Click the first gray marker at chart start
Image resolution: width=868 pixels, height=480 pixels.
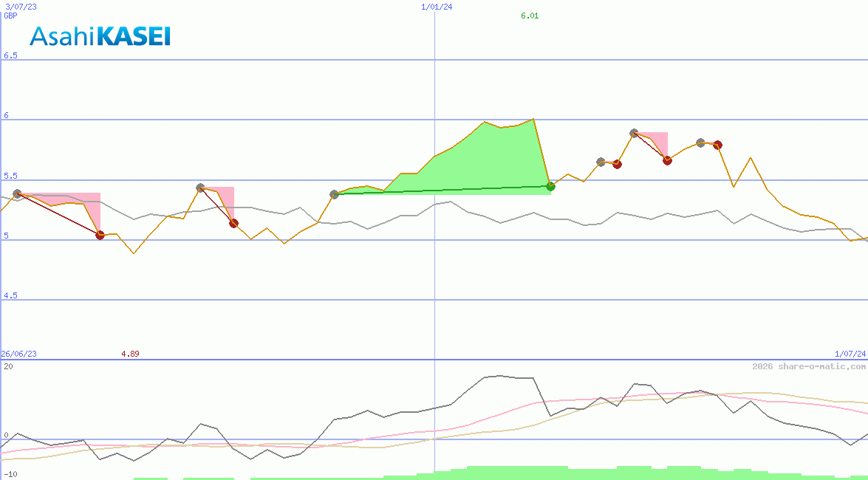point(17,193)
